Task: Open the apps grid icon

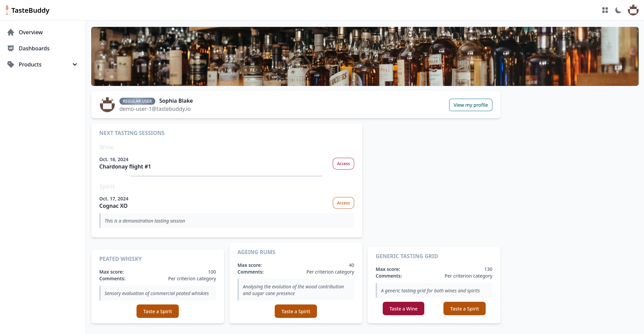Action: (x=605, y=10)
